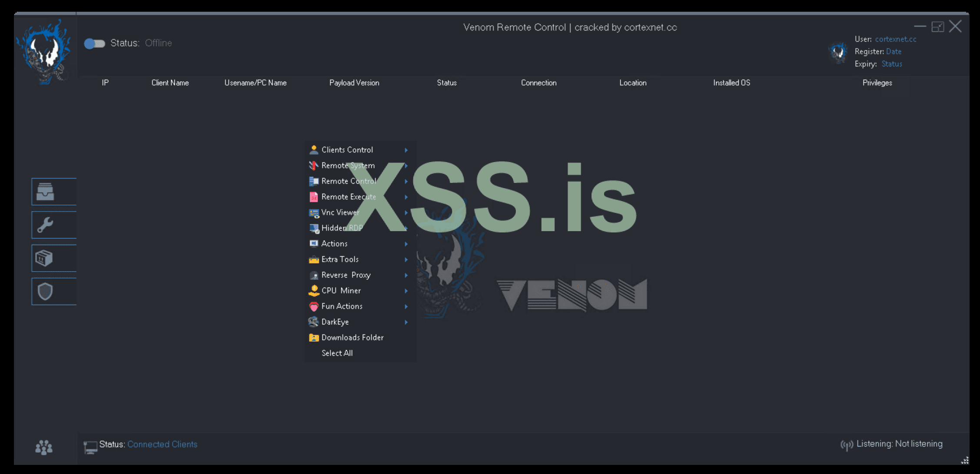The width and height of the screenshot is (980, 474).
Task: Open the shield sidebar icon
Action: click(x=45, y=292)
